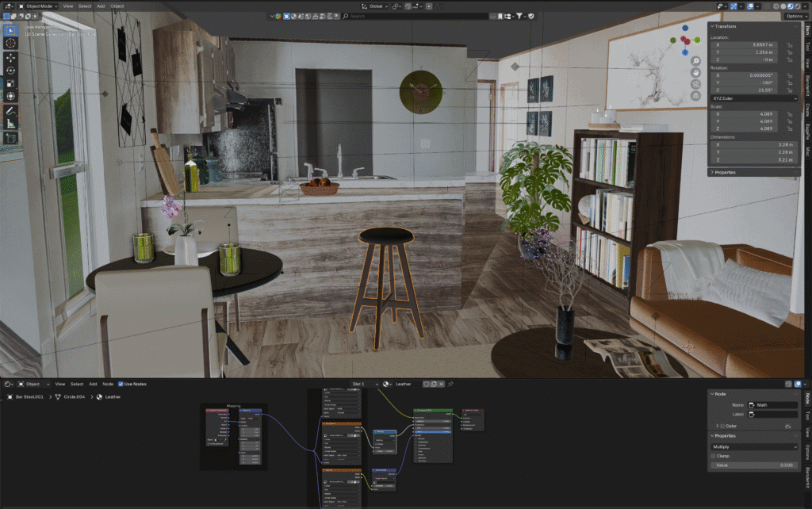
Task: Open the node editor type menu
Action: tap(8, 385)
